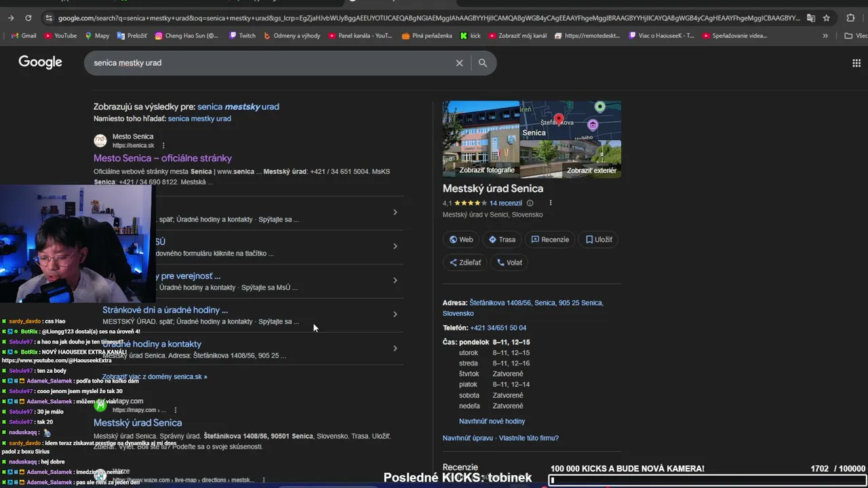868x488 pixels.
Task: Open the Twitch bookmark
Action: [242, 35]
